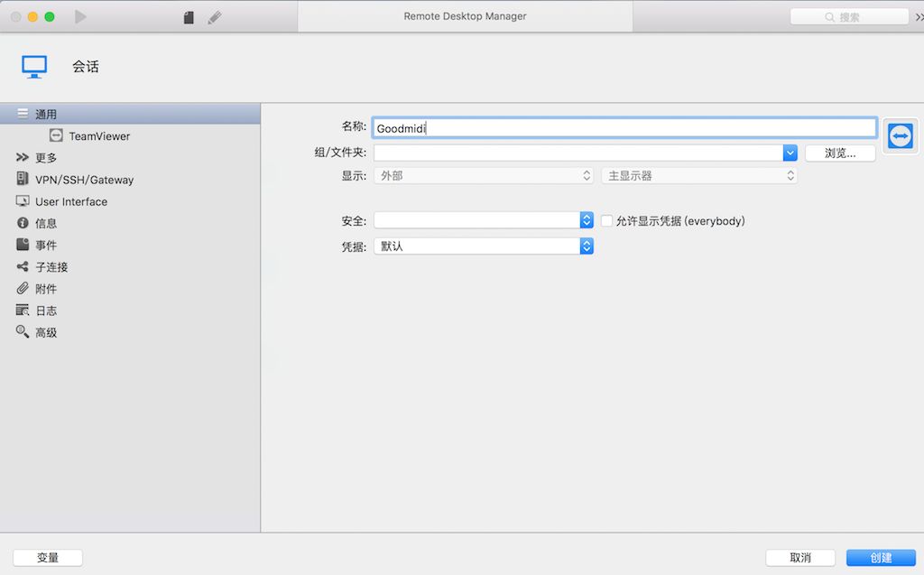Expand the toolbar overflow chevrons
This screenshot has width=924, height=575.
pyautogui.click(x=919, y=17)
